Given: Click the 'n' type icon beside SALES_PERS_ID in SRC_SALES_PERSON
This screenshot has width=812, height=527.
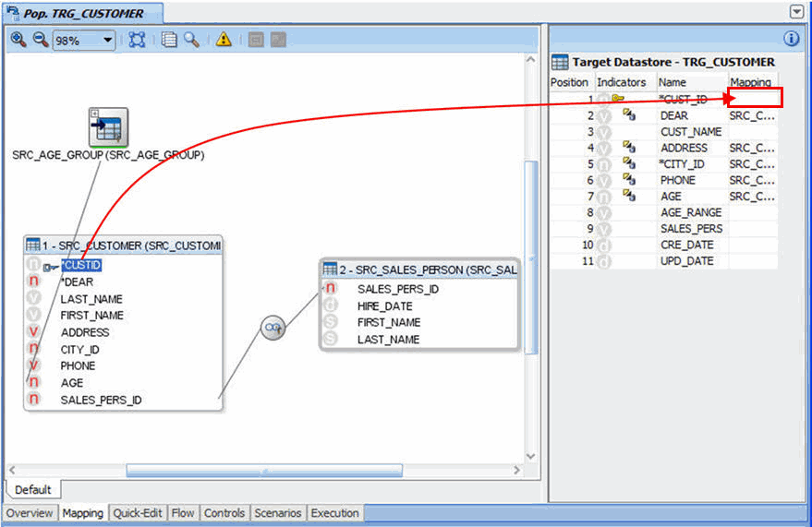Looking at the screenshot, I should (331, 288).
